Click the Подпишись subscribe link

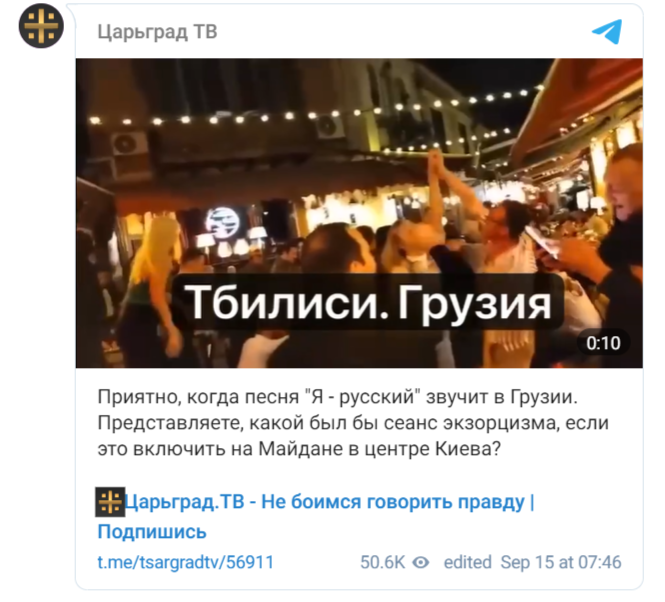coord(152,532)
